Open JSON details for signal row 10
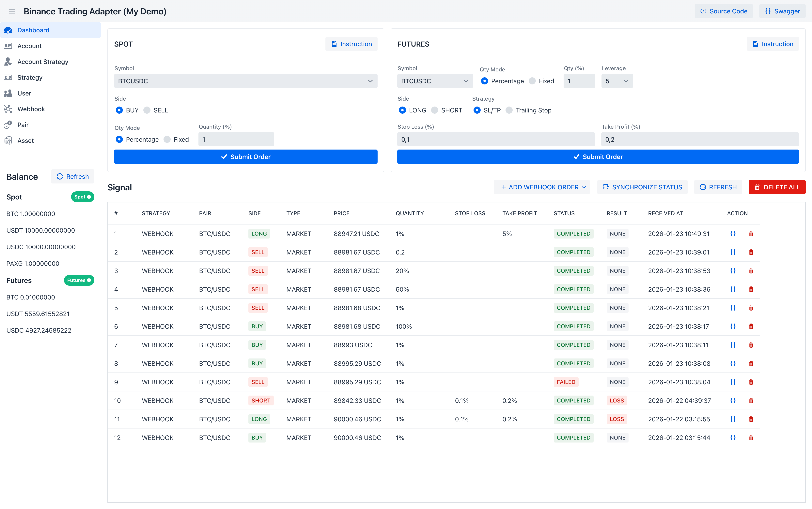Viewport: 812px width, 509px height. pyautogui.click(x=733, y=401)
